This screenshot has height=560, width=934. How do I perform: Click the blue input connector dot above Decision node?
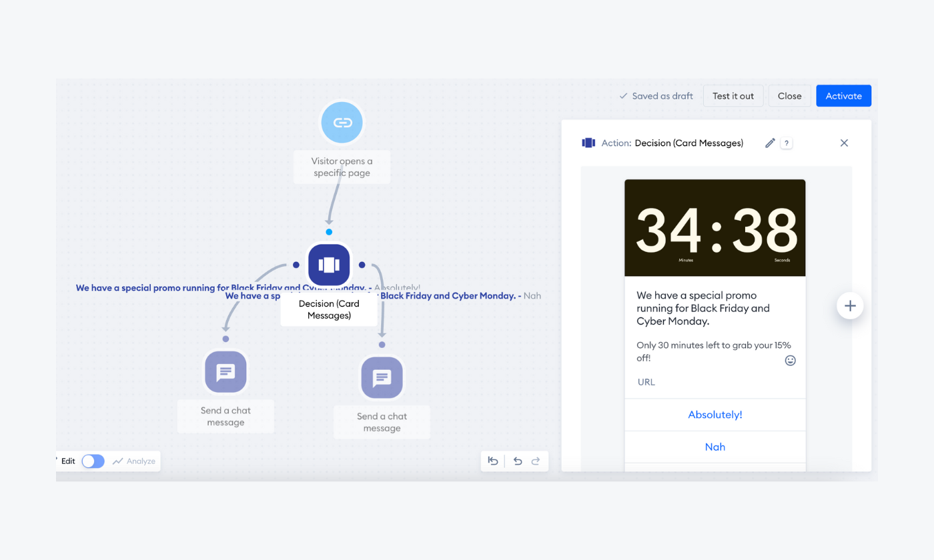329,232
